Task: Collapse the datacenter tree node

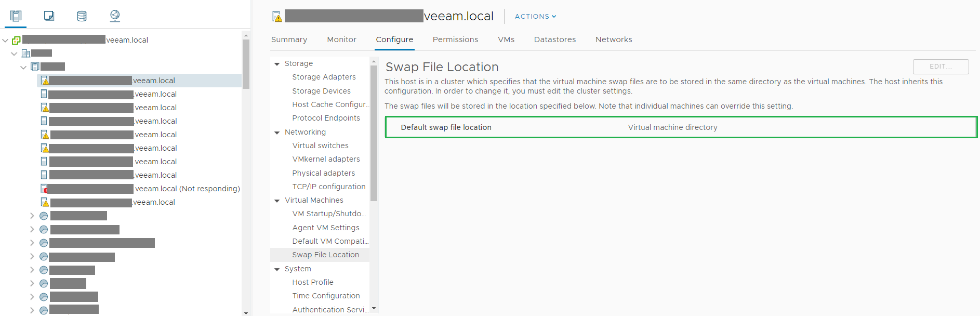Action: click(14, 54)
